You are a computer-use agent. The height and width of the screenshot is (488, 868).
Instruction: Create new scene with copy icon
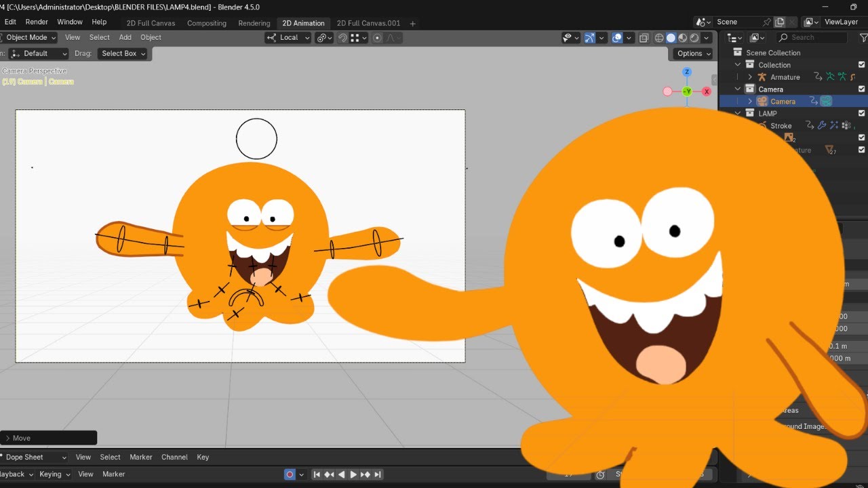point(779,22)
